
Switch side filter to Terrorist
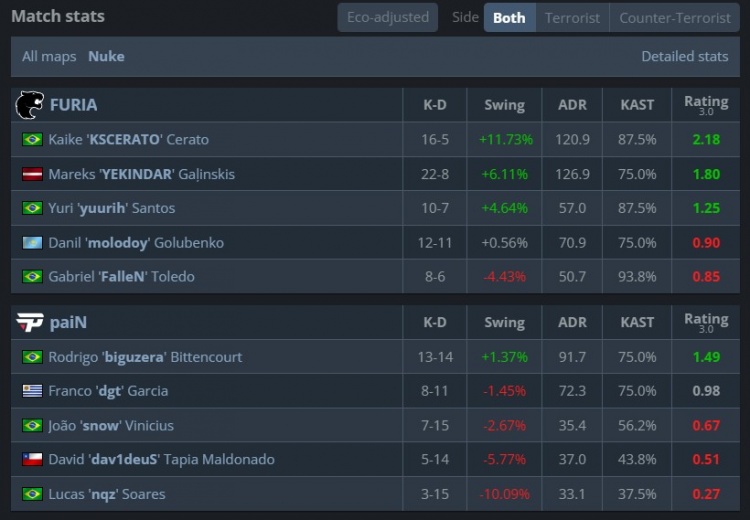572,17
